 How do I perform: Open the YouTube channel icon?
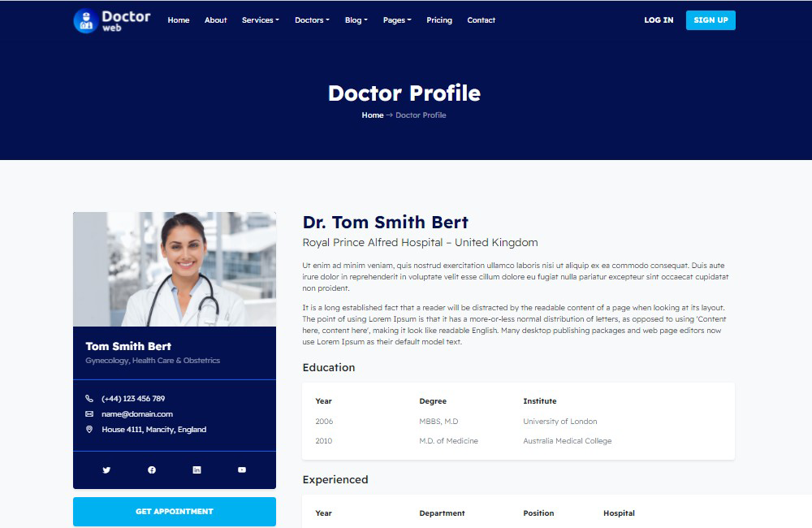point(242,470)
